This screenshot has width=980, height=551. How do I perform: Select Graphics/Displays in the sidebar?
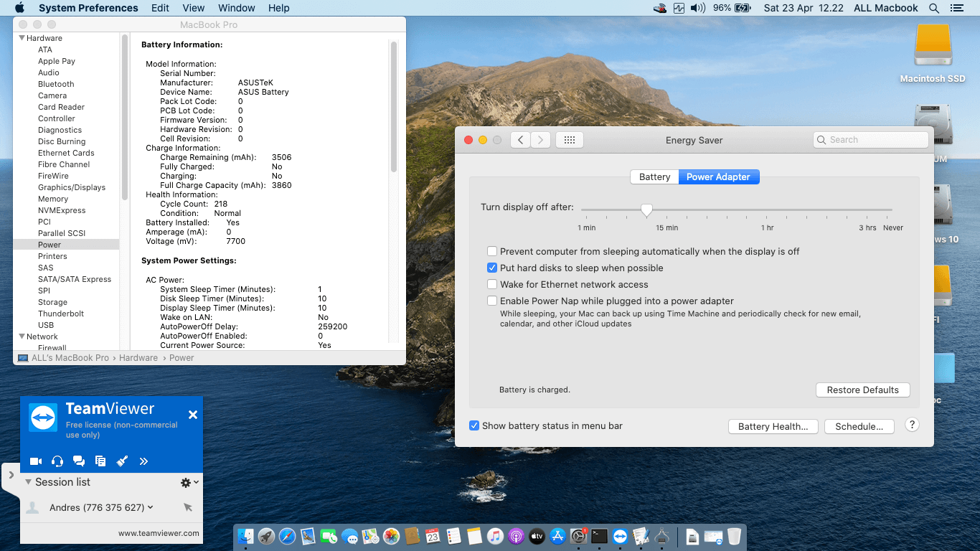(72, 187)
